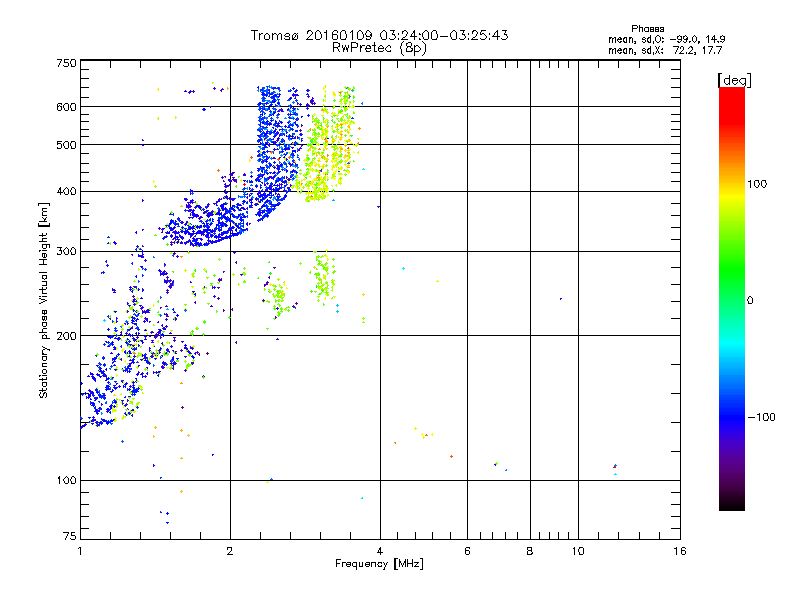Click colorbar tick label "-100"
800x600 pixels.
click(x=761, y=417)
